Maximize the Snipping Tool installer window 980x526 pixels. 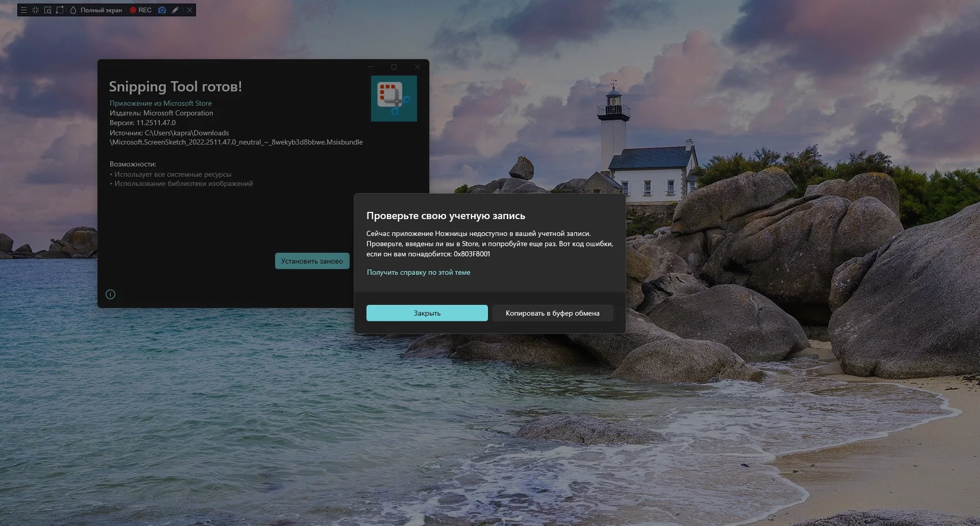coord(394,67)
